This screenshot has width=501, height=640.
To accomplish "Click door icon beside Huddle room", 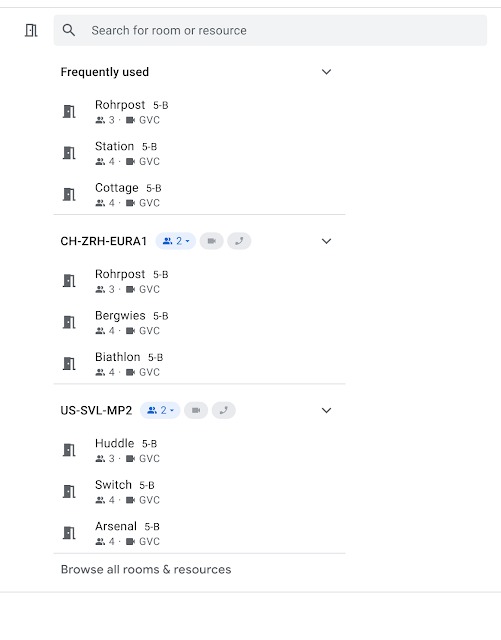I will click(69, 450).
